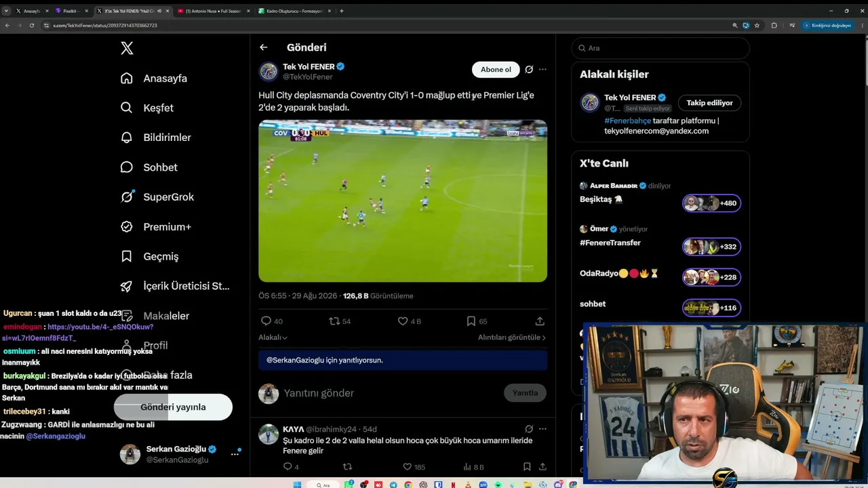Open Netflix from the taskbar
This screenshot has width=868, height=488.
[453, 485]
